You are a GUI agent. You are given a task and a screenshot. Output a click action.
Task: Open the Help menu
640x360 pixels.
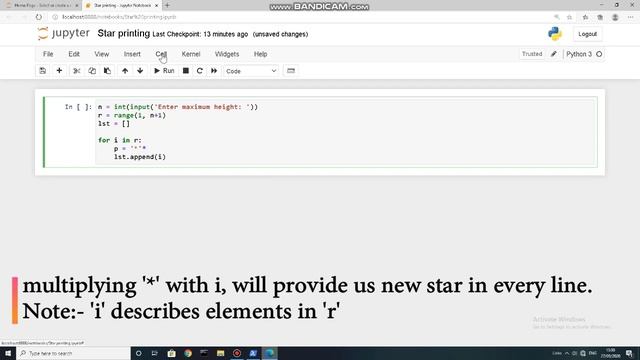[x=260, y=54]
